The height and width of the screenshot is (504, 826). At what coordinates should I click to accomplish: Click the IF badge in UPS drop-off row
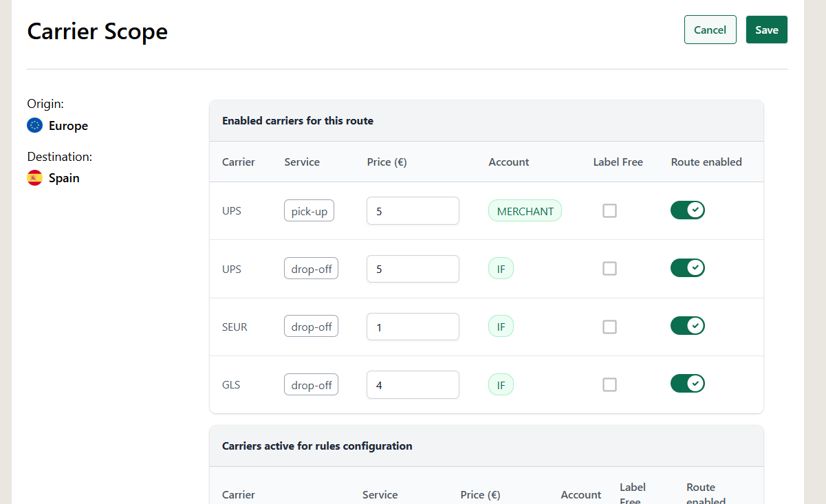501,269
